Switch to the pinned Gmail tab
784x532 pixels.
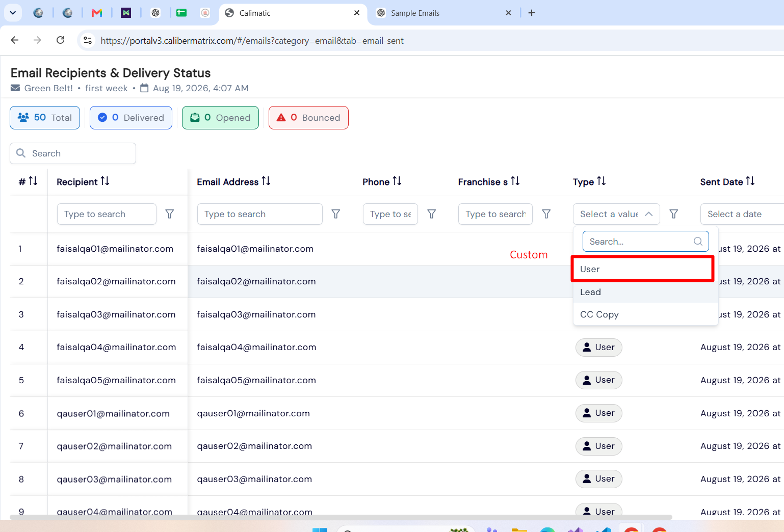pyautogui.click(x=97, y=13)
